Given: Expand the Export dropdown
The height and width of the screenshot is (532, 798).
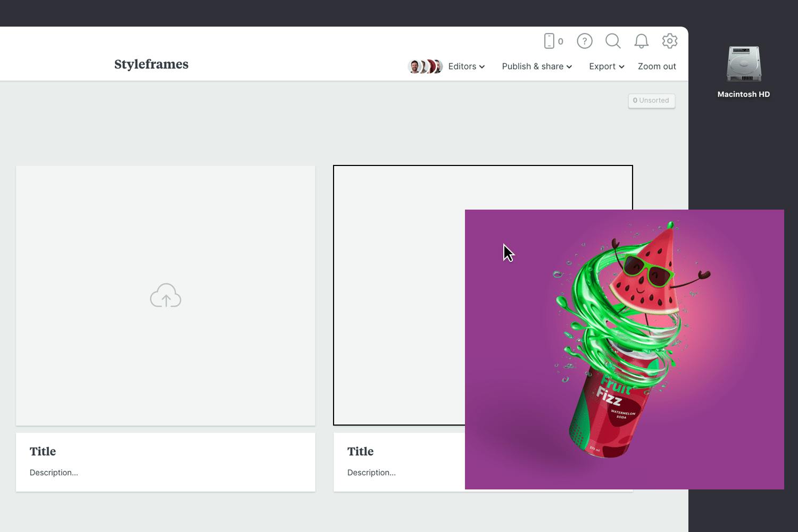Looking at the screenshot, I should tap(606, 66).
